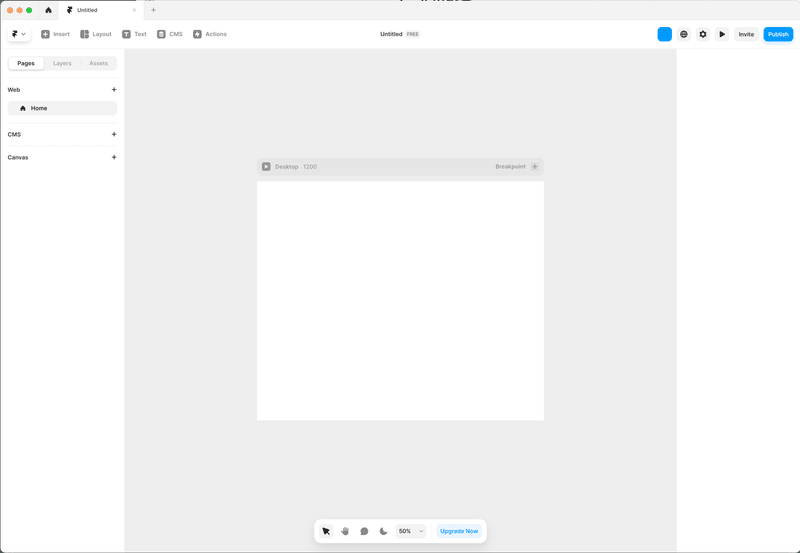Select the comment tool

[x=364, y=531]
